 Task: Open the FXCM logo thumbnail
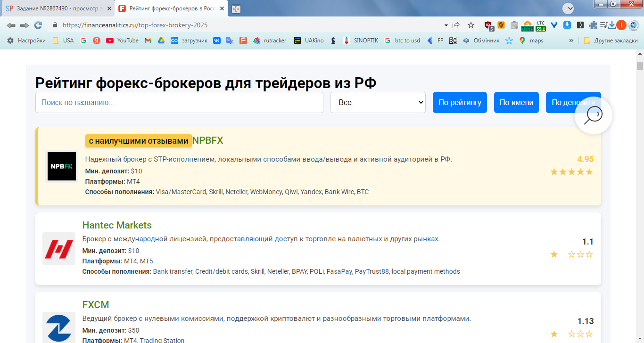59,327
